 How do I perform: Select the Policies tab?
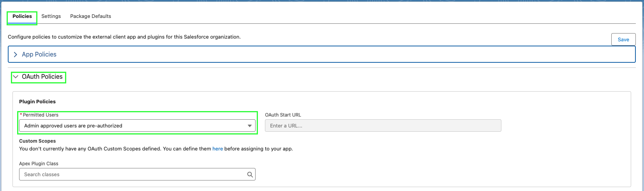(22, 16)
